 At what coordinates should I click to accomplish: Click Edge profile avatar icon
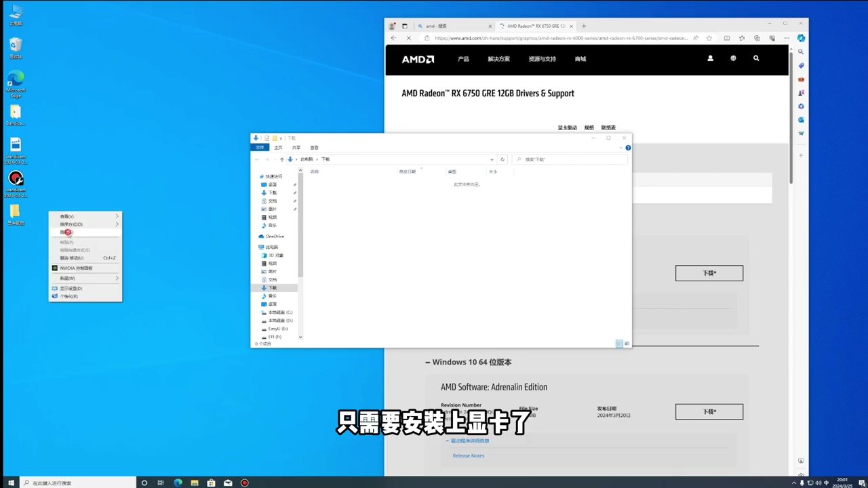point(392,26)
